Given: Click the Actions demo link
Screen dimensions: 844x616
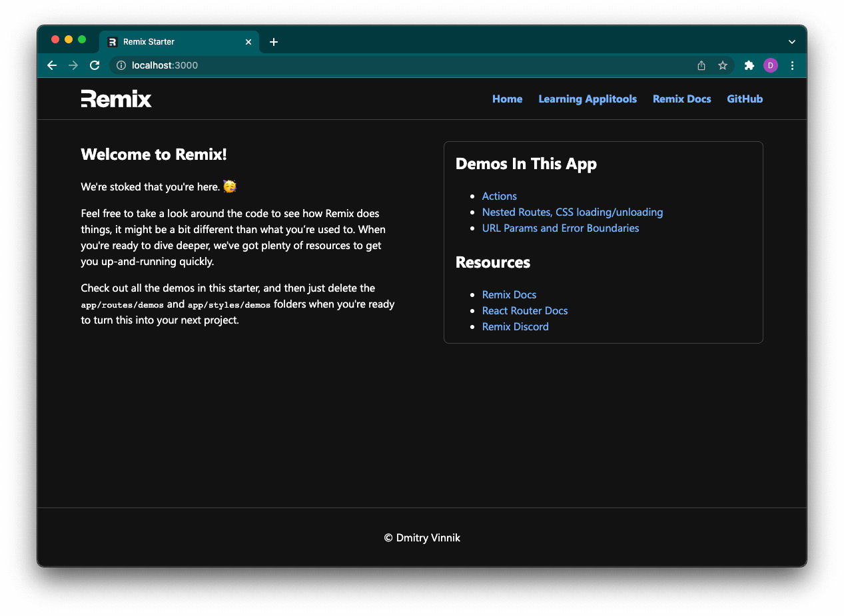Looking at the screenshot, I should click(x=499, y=196).
